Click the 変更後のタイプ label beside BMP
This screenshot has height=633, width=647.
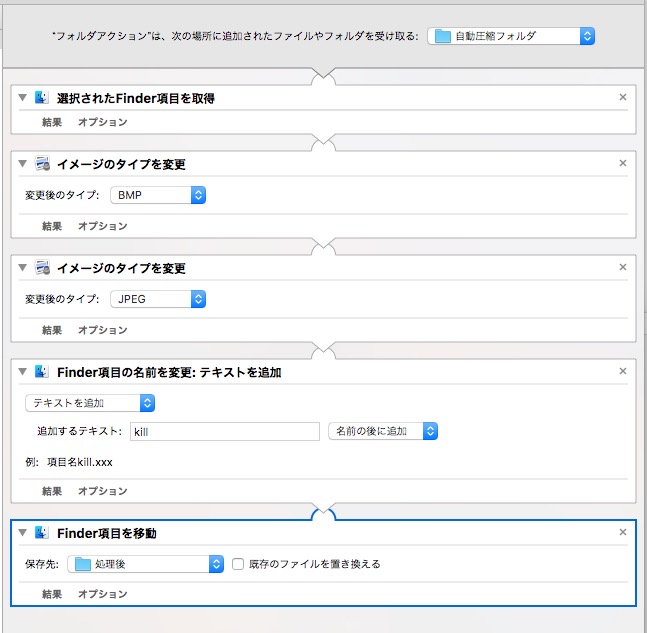pyautogui.click(x=62, y=195)
